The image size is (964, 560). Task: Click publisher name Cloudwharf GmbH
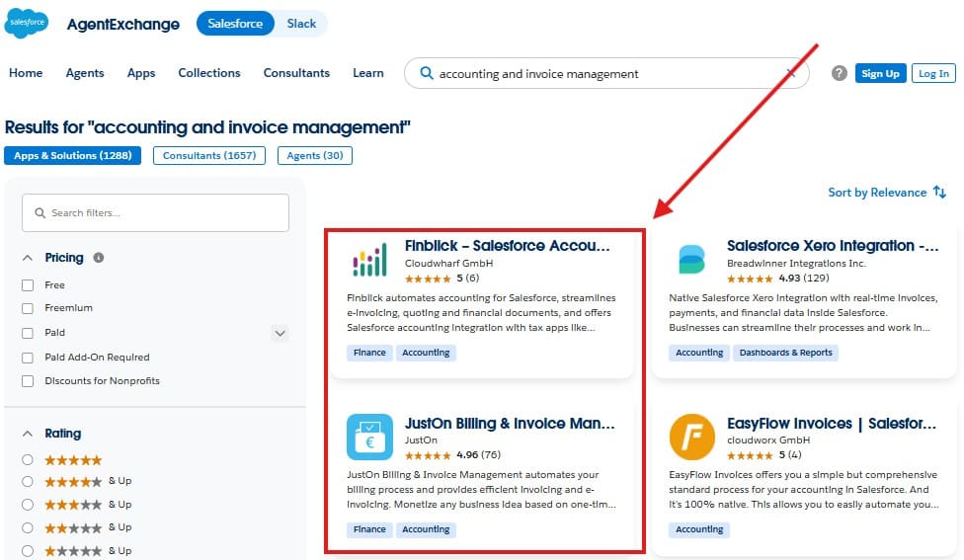[x=448, y=263]
